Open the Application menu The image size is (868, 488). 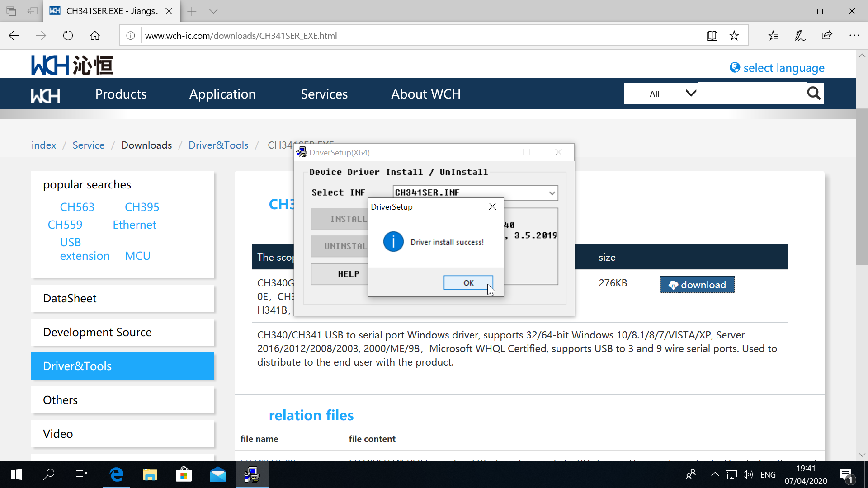click(222, 94)
